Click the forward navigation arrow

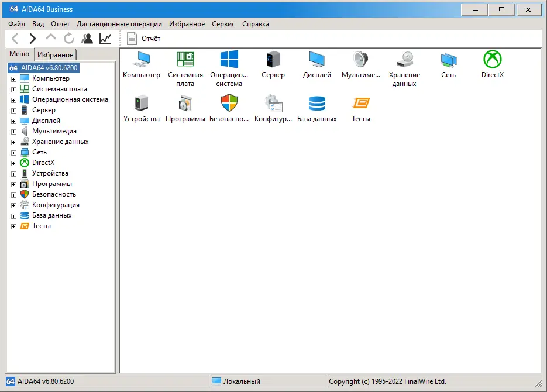click(32, 38)
